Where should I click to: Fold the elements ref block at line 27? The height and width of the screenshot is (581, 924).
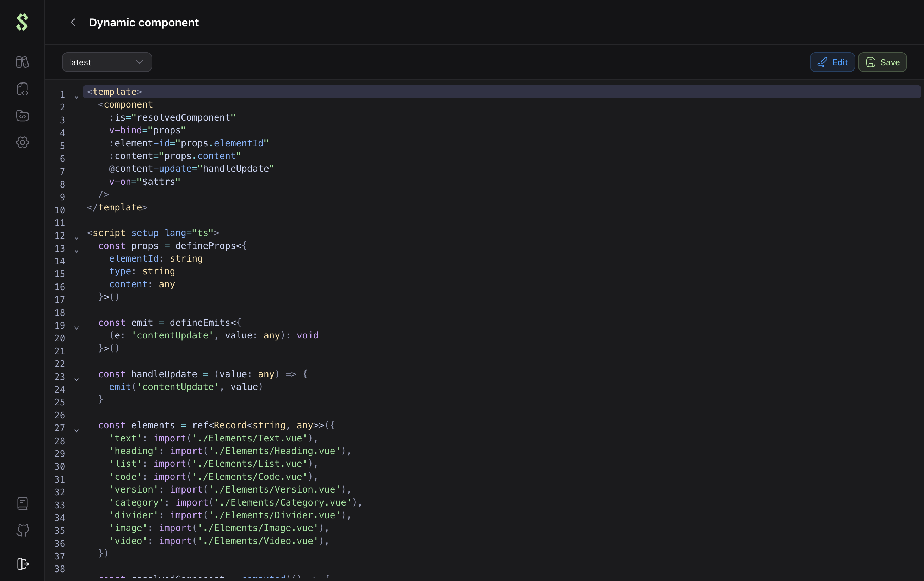76,430
